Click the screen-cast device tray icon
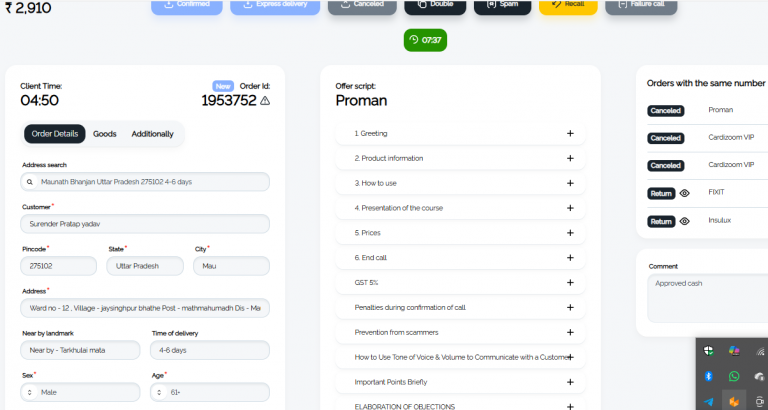This screenshot has width=768, height=410. tap(760, 402)
